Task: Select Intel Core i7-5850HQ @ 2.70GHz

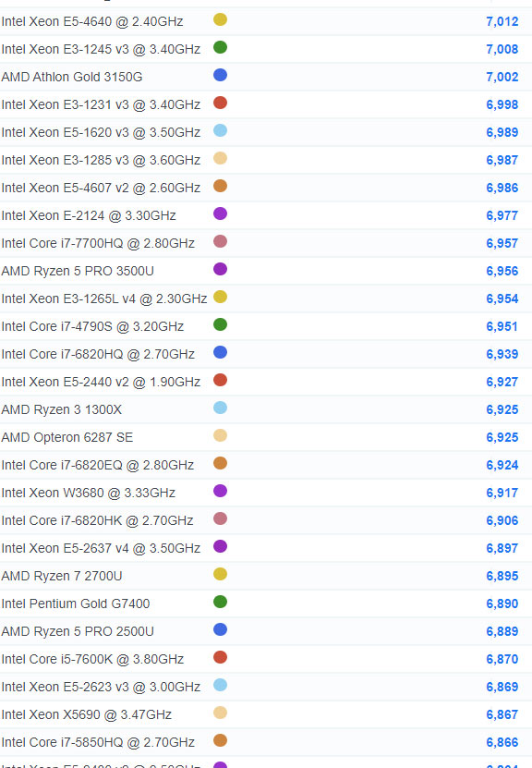Action: click(98, 742)
